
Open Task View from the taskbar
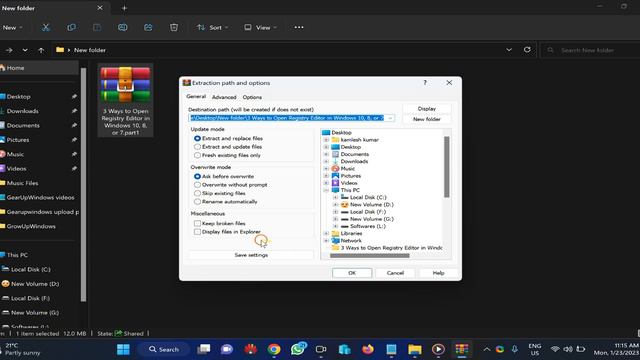click(x=204, y=349)
